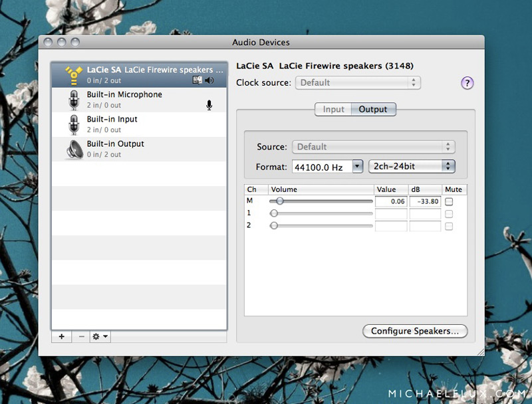Image resolution: width=532 pixels, height=404 pixels.
Task: Switch to the Output tab
Action: tap(373, 109)
